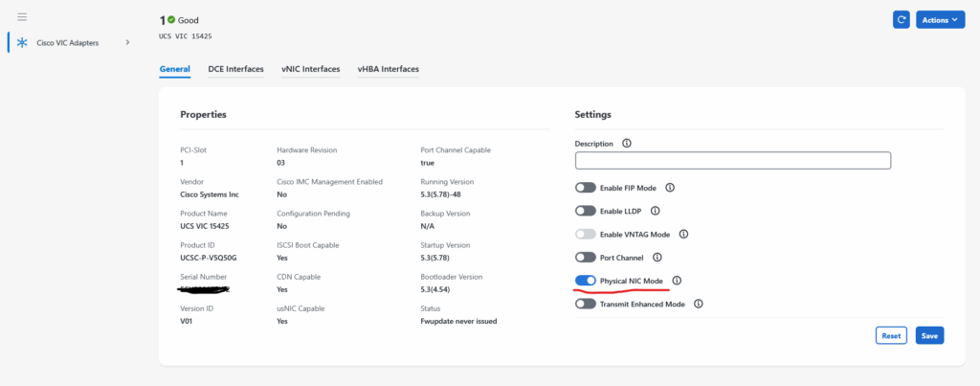Click Vendor value Cisco Systems Inc
Screen dimensions: 980x386
(210, 194)
